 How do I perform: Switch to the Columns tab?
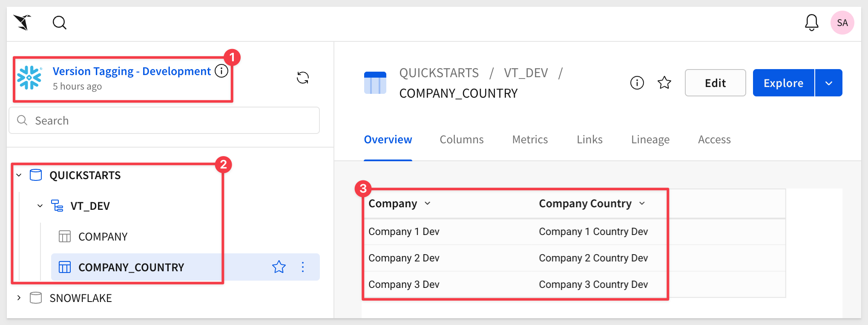(462, 139)
